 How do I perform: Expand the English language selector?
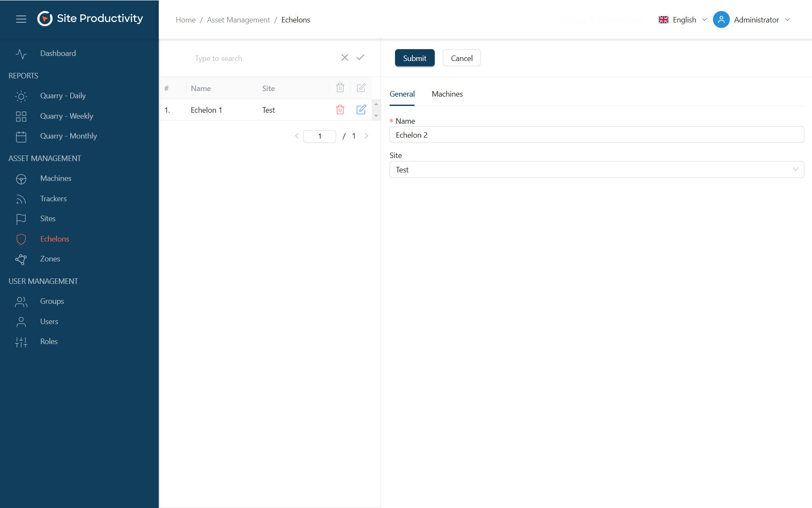(683, 20)
